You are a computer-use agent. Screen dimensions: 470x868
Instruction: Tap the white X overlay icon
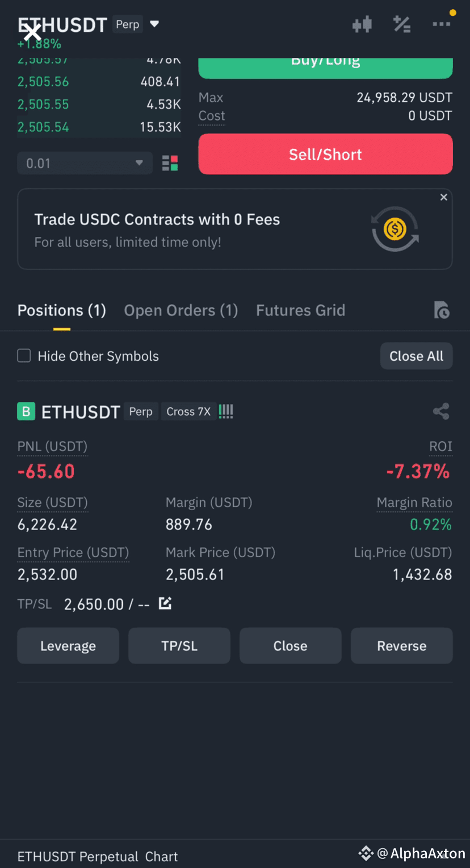tap(33, 32)
